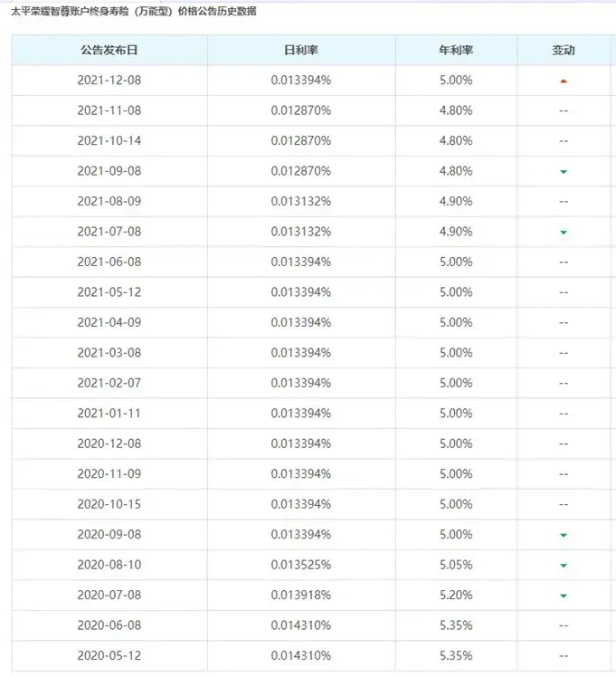
Task: Click the 5.20% annual rate cell
Action: [455, 596]
